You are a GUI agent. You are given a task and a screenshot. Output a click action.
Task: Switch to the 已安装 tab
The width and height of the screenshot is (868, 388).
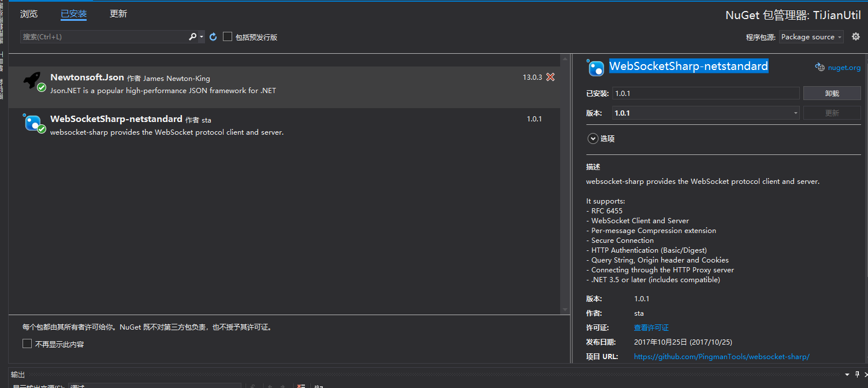73,14
